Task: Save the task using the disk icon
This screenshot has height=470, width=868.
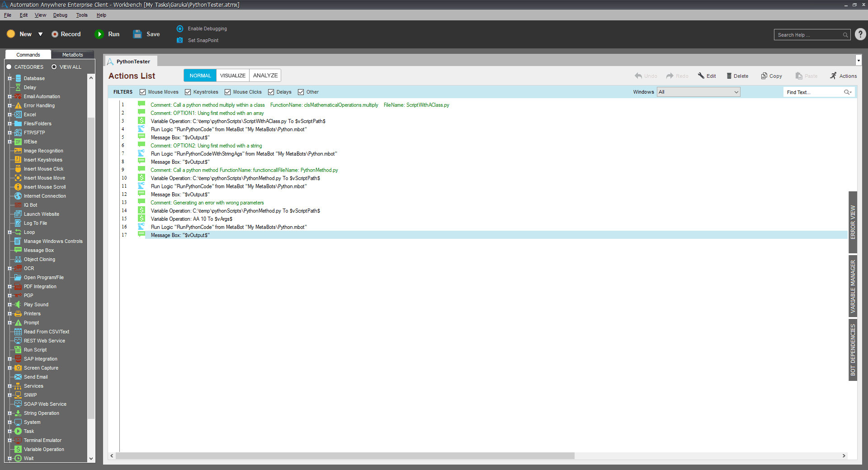Action: coord(137,34)
